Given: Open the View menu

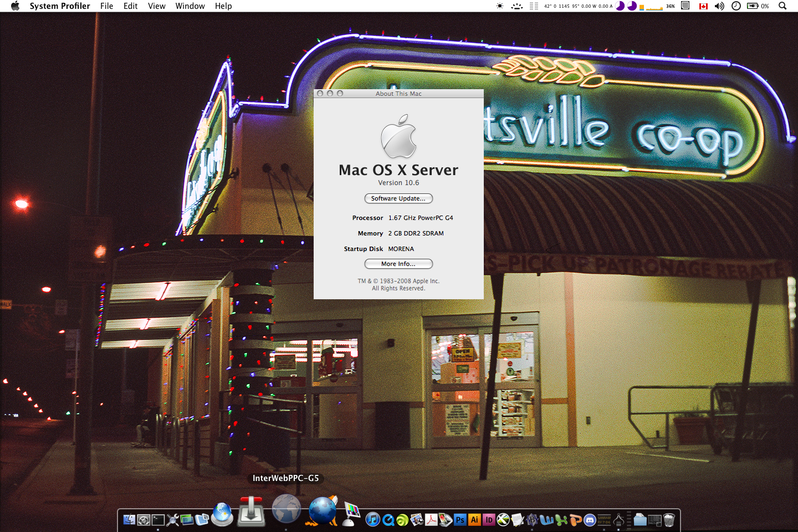Looking at the screenshot, I should 157,6.
